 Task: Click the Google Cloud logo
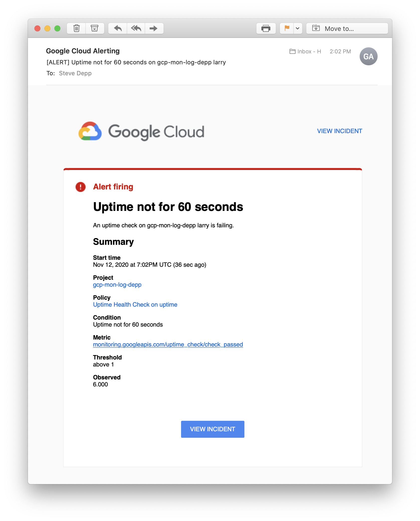pos(141,131)
